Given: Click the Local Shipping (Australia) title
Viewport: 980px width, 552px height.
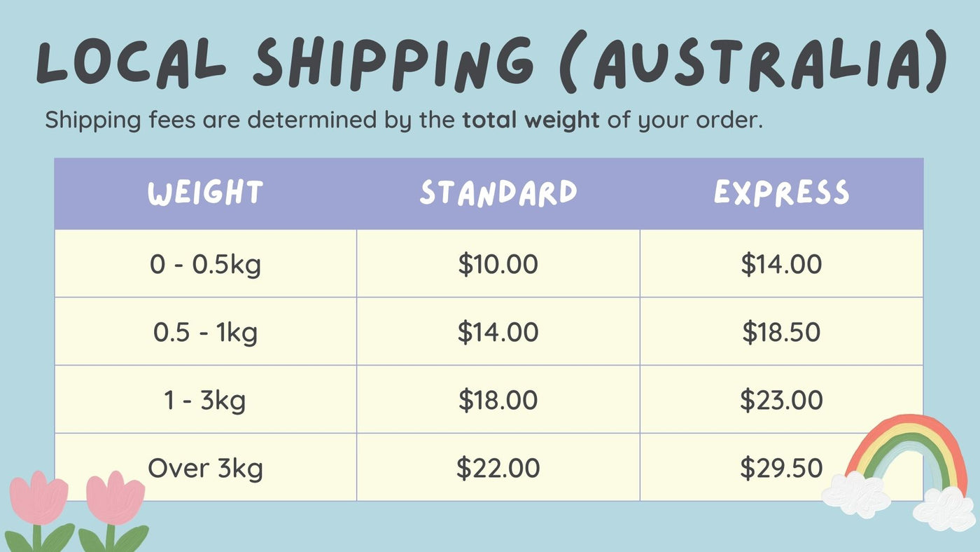Looking at the screenshot, I should (490, 62).
